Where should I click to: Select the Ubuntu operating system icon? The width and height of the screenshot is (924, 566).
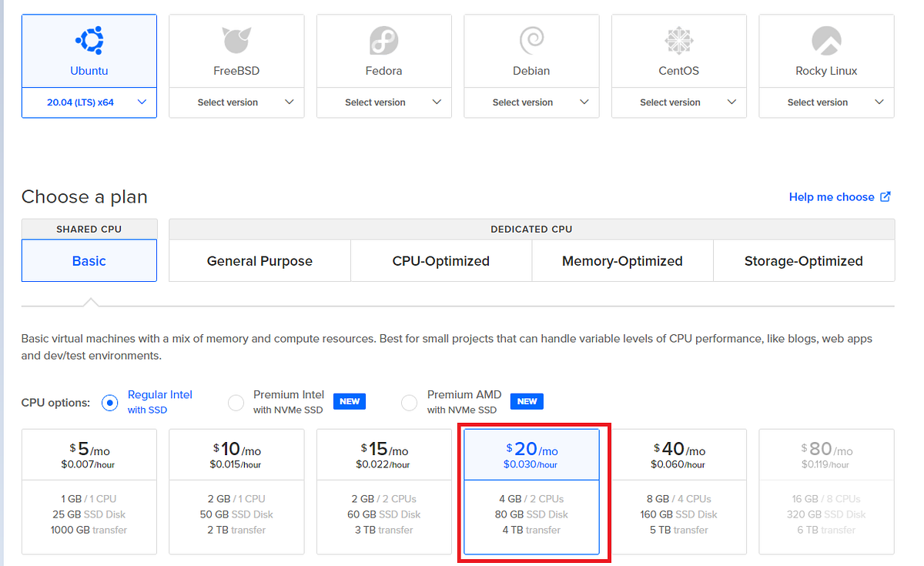click(89, 40)
